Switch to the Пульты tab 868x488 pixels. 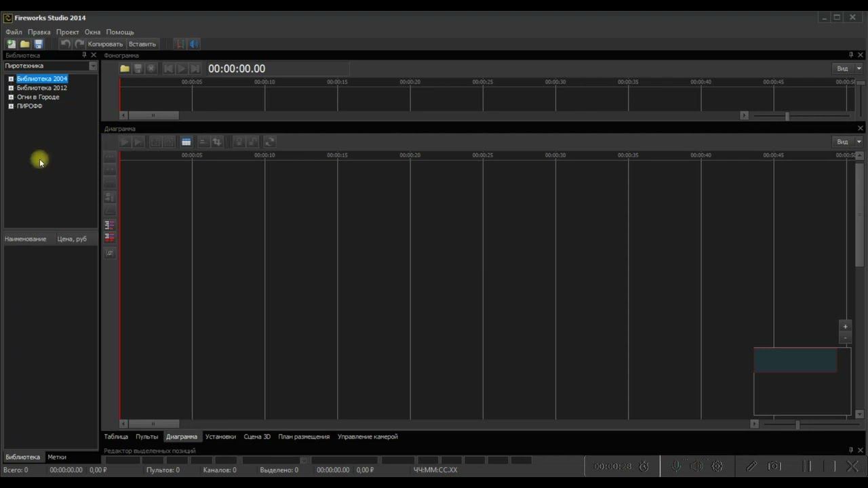[146, 436]
